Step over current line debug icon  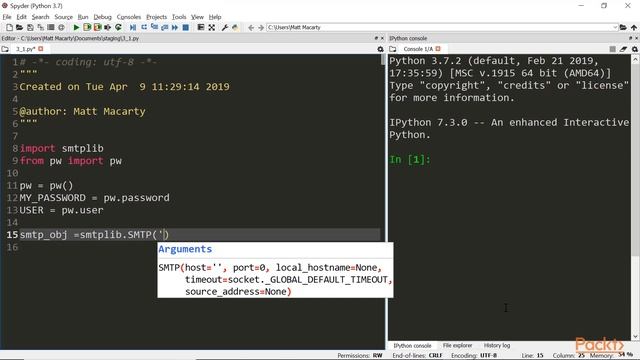click(144, 27)
